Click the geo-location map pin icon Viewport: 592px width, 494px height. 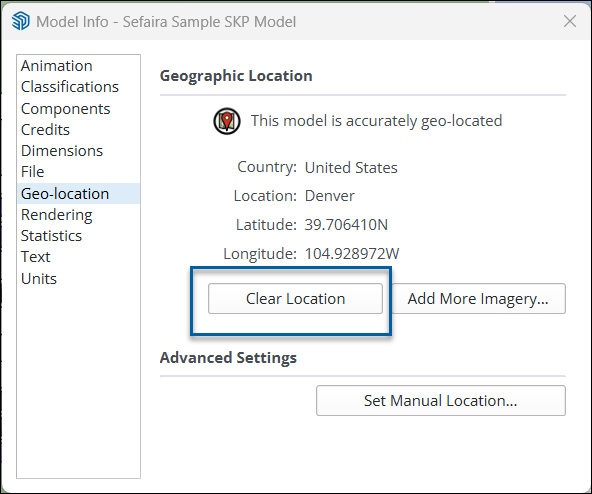[x=227, y=121]
